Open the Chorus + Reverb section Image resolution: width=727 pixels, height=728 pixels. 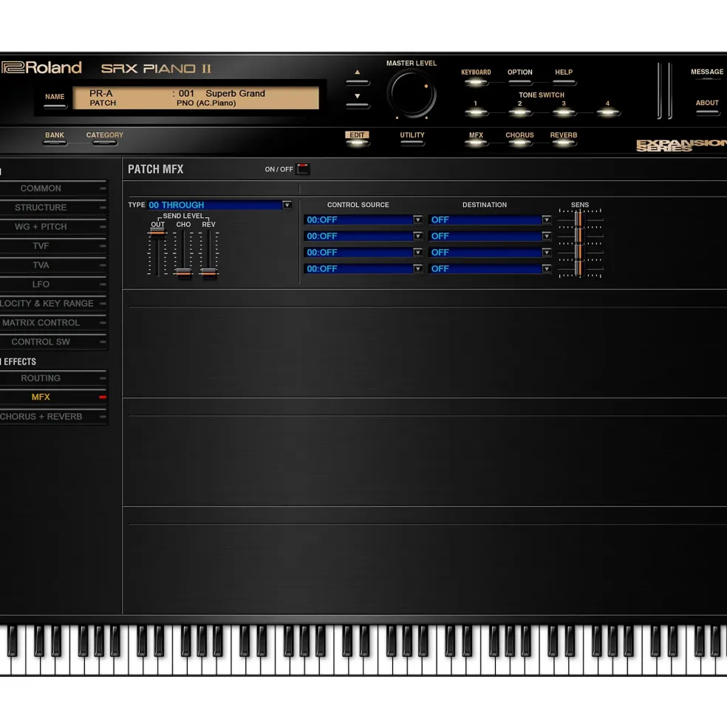(53, 416)
